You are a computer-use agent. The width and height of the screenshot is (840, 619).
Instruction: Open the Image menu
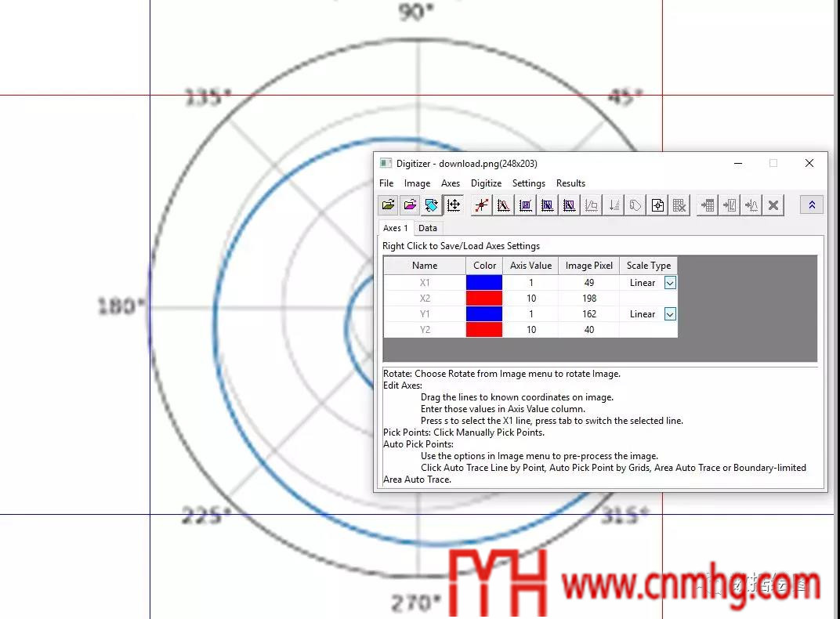(417, 183)
